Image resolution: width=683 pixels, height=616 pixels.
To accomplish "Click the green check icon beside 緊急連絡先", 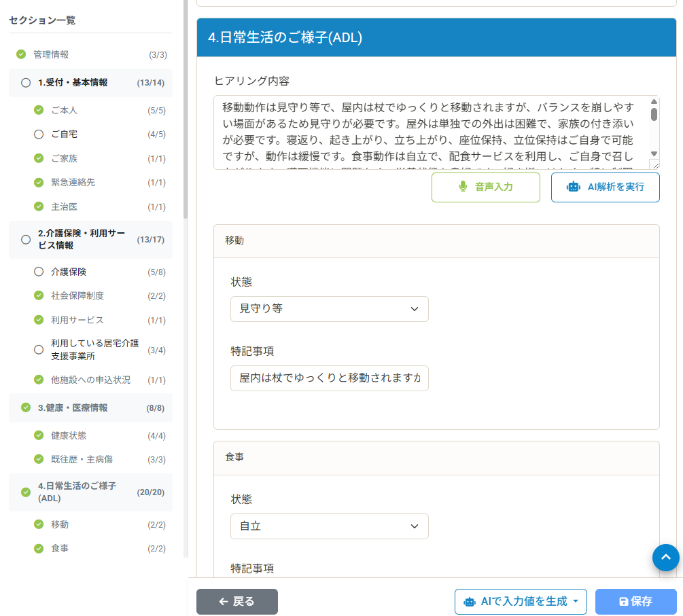I will point(39,183).
